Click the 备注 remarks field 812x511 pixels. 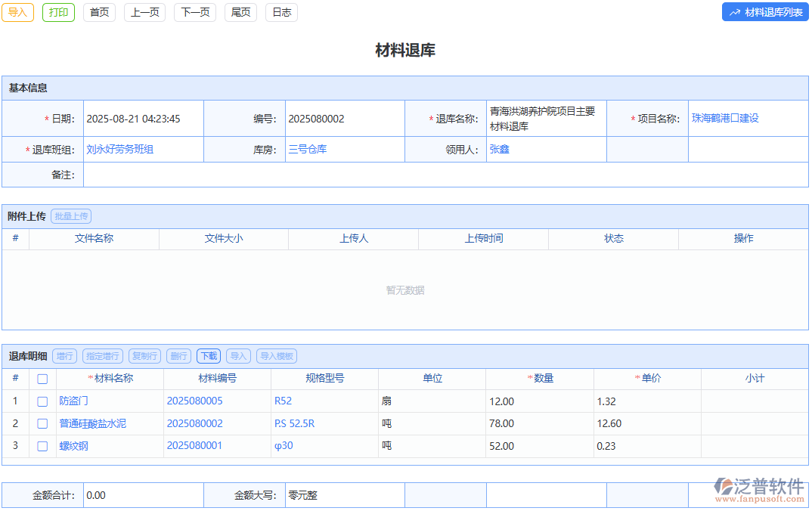coord(445,175)
